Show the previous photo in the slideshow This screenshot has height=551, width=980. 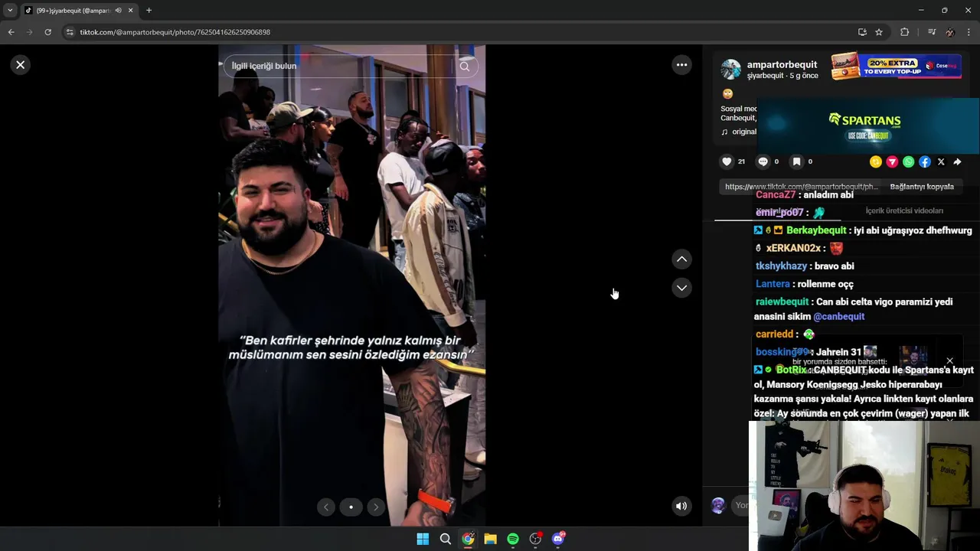coord(326,507)
